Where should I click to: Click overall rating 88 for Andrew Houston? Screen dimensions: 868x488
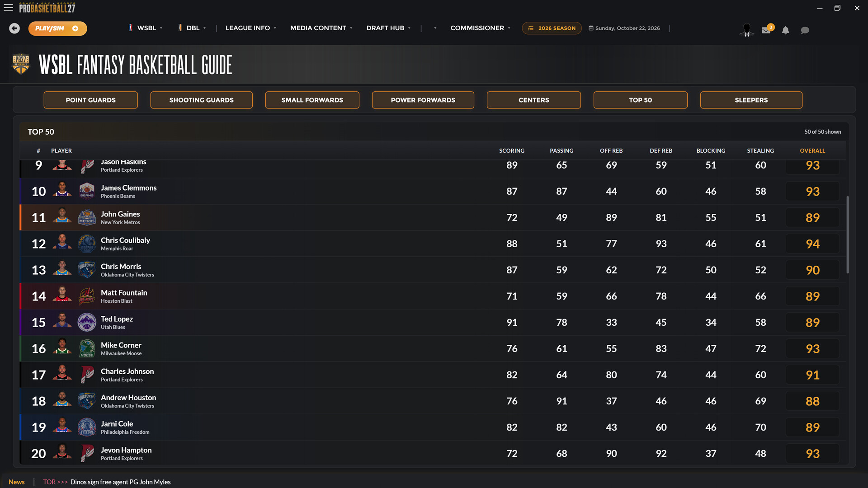click(812, 401)
